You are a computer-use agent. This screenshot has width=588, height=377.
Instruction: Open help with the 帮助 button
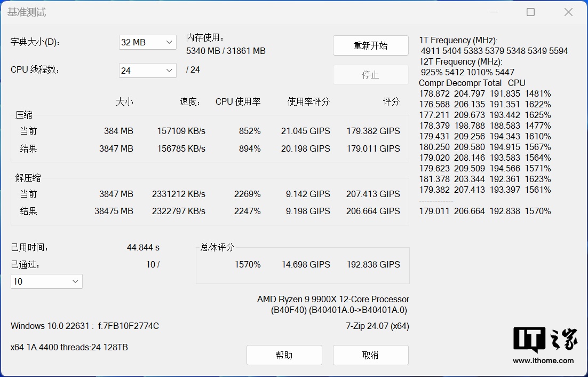[284, 355]
